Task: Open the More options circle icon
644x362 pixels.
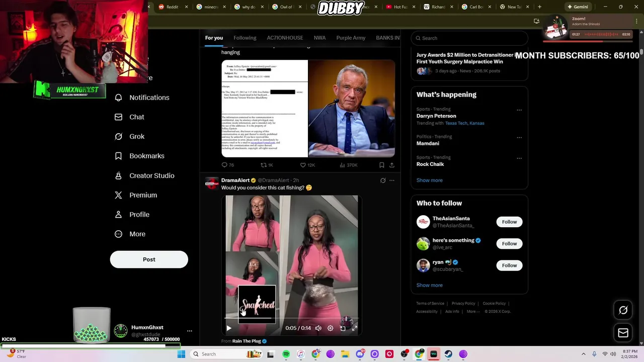Action: point(118,234)
